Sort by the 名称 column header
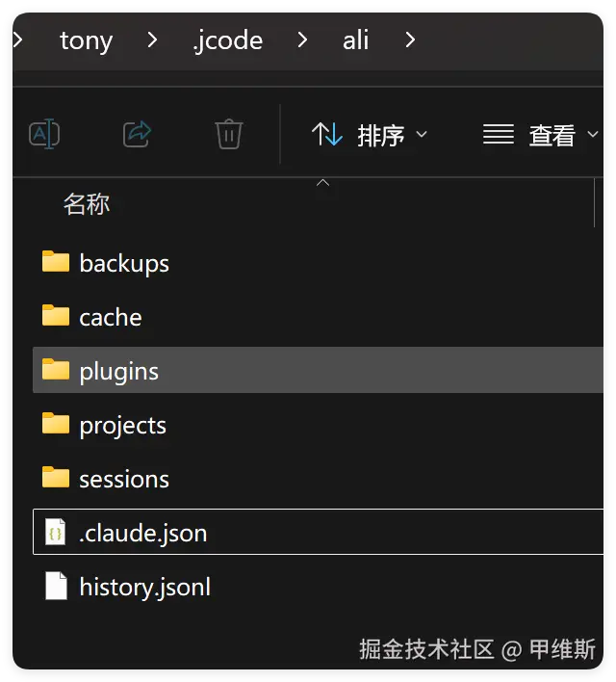616x682 pixels. 87,204
